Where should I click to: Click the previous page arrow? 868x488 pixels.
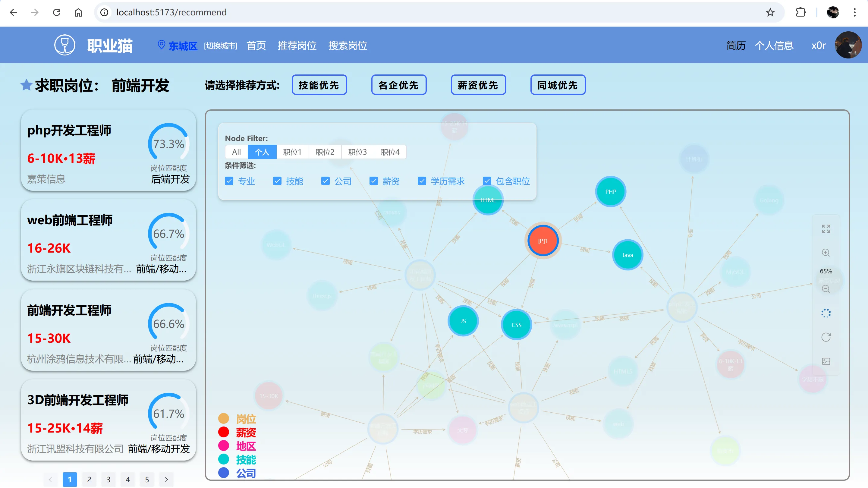pos(51,479)
